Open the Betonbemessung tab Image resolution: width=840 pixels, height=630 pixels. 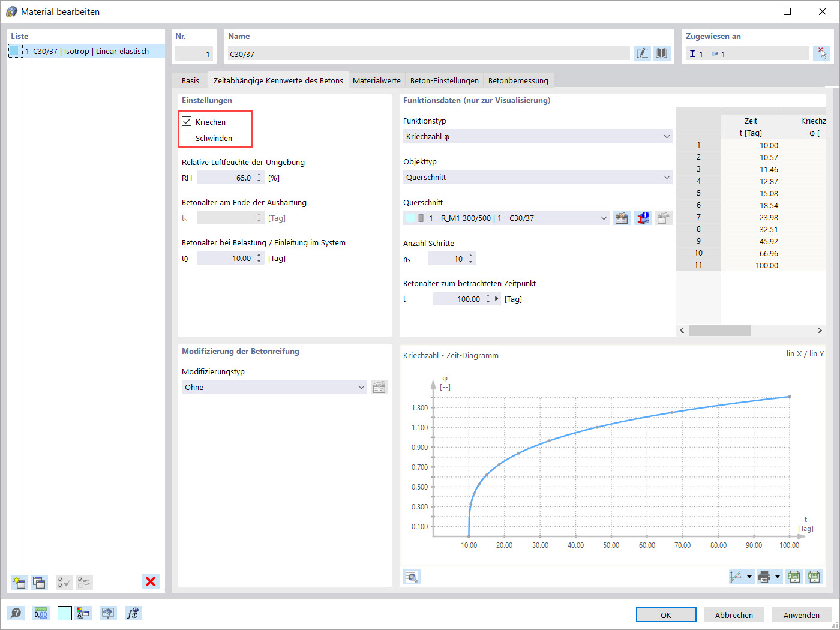(x=518, y=80)
